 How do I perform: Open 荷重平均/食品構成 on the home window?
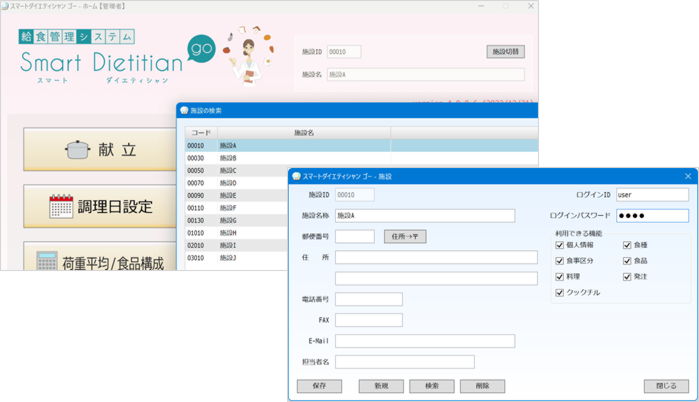100,257
